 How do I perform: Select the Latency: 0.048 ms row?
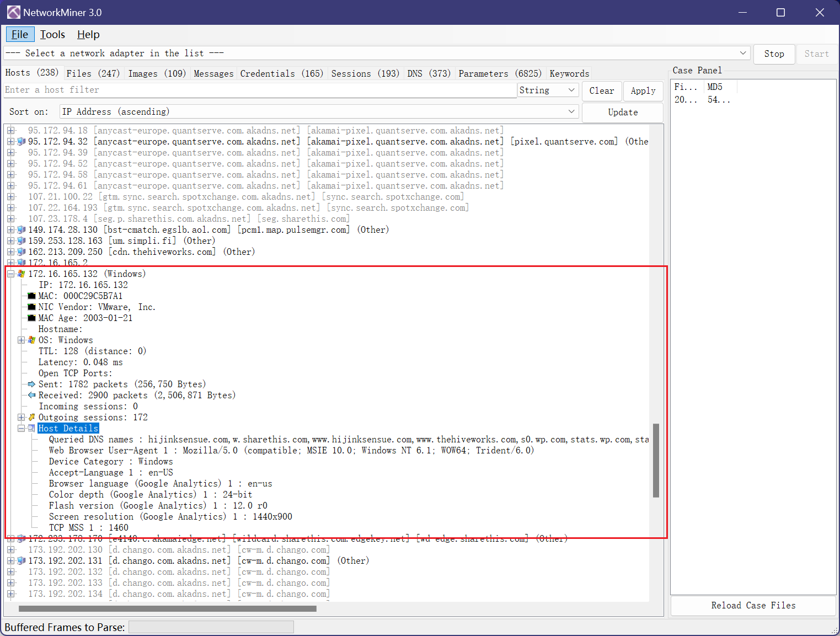[x=81, y=362]
